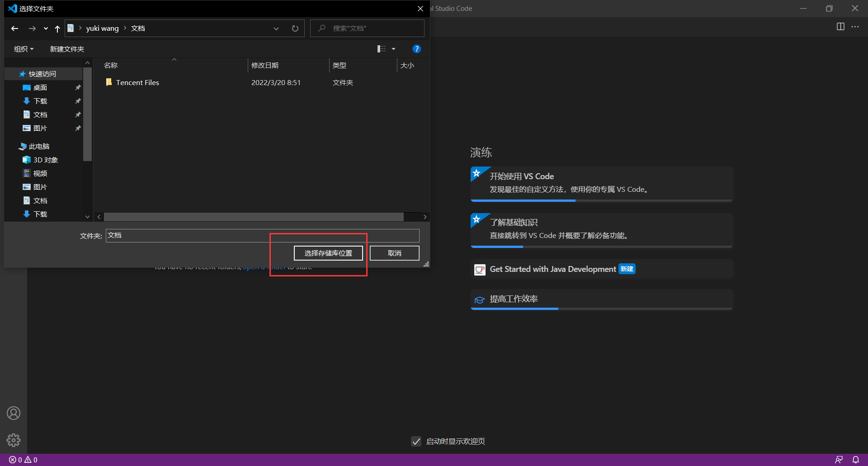Select pinned 图片 in quick access

(x=40, y=128)
